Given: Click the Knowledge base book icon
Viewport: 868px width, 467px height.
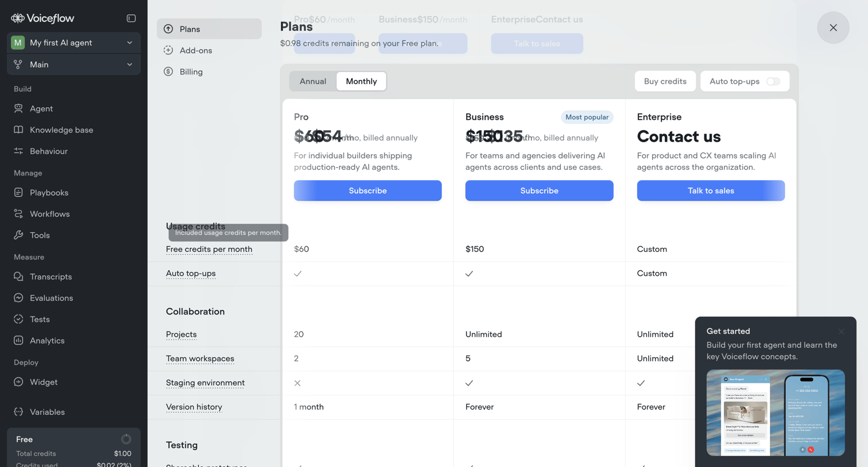Looking at the screenshot, I should click(x=18, y=130).
